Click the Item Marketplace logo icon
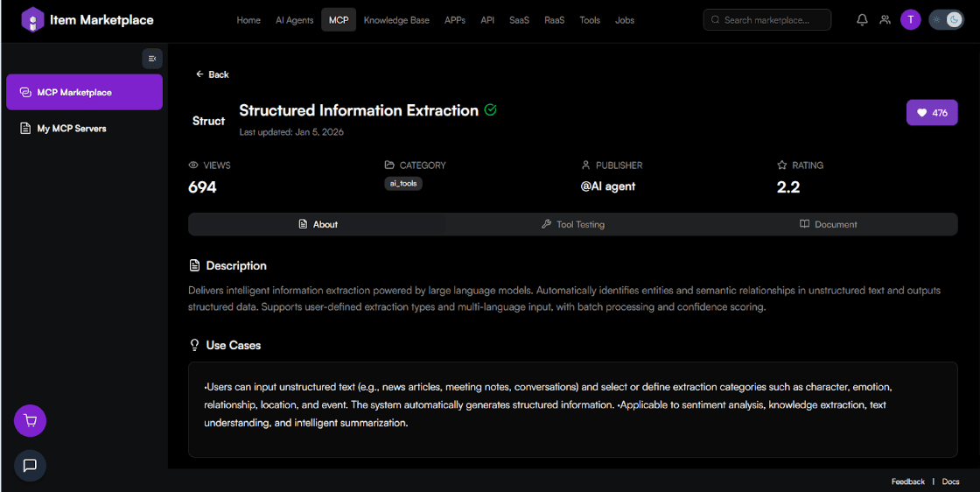 [x=32, y=19]
